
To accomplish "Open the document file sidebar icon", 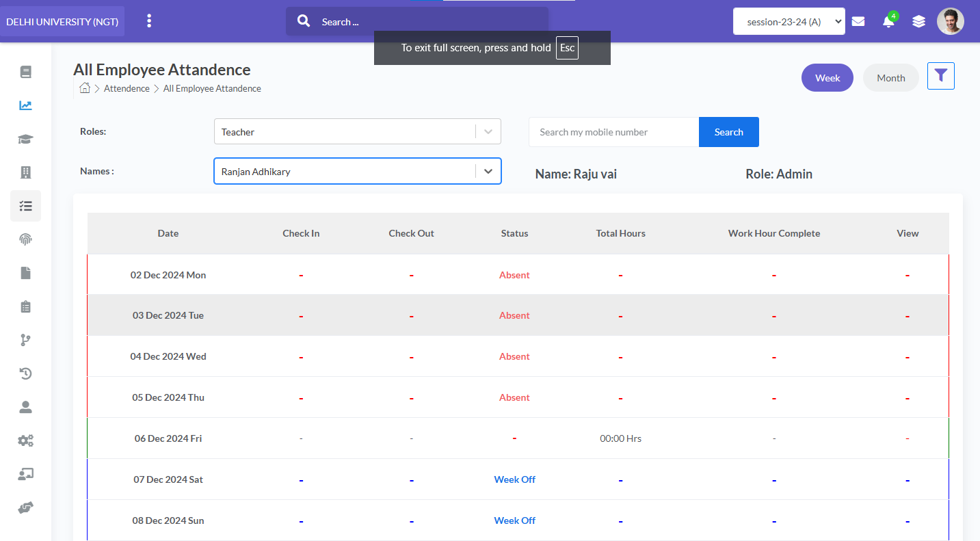I will (25, 273).
